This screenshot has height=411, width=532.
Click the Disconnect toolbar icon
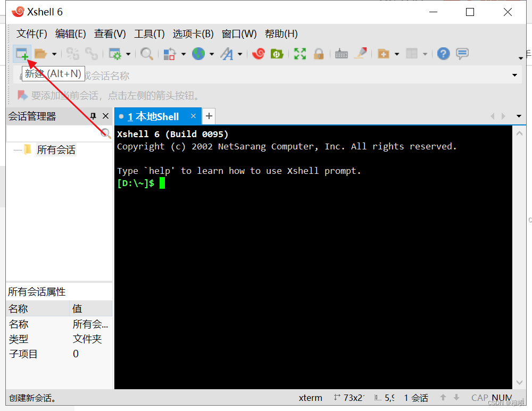click(x=92, y=54)
